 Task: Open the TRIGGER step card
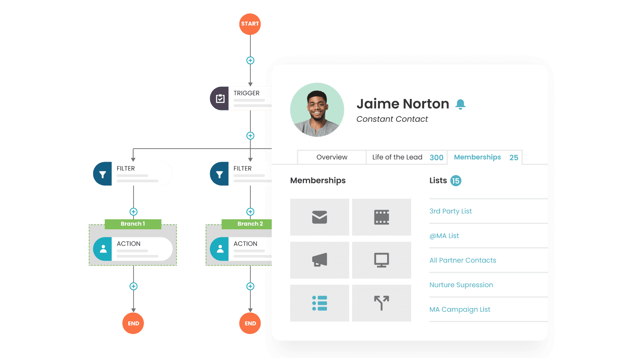click(x=241, y=99)
